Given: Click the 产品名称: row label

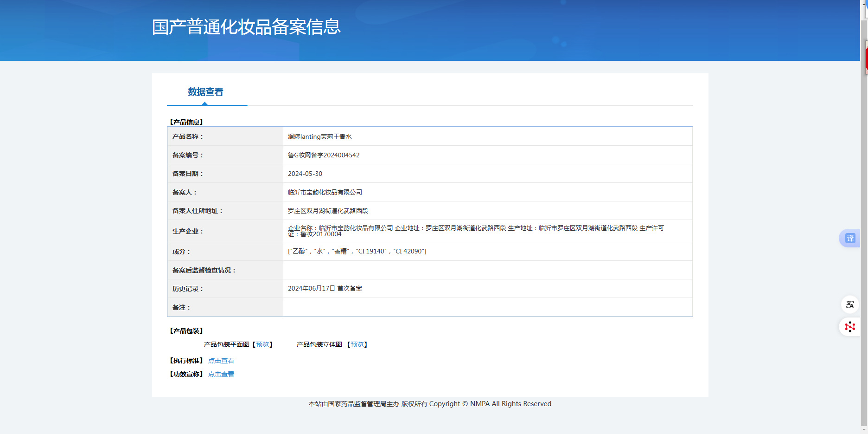Looking at the screenshot, I should click(188, 136).
